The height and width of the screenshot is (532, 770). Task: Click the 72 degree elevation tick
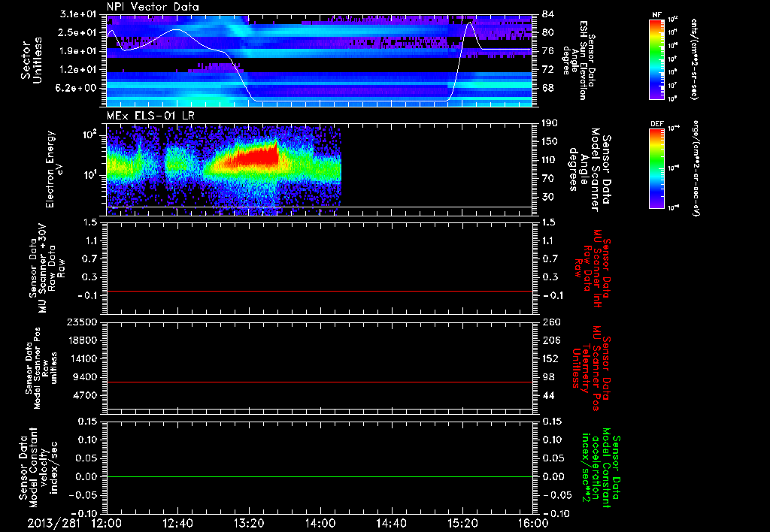pyautogui.click(x=548, y=70)
